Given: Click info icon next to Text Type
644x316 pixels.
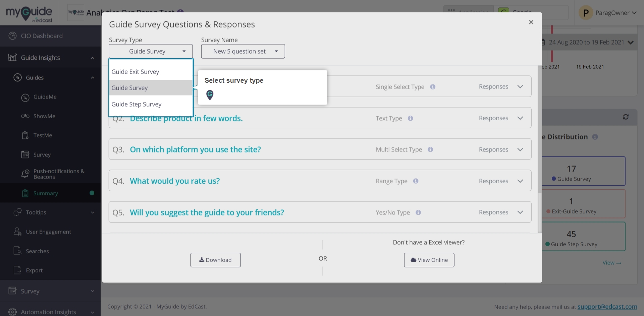Looking at the screenshot, I should click(x=410, y=118).
